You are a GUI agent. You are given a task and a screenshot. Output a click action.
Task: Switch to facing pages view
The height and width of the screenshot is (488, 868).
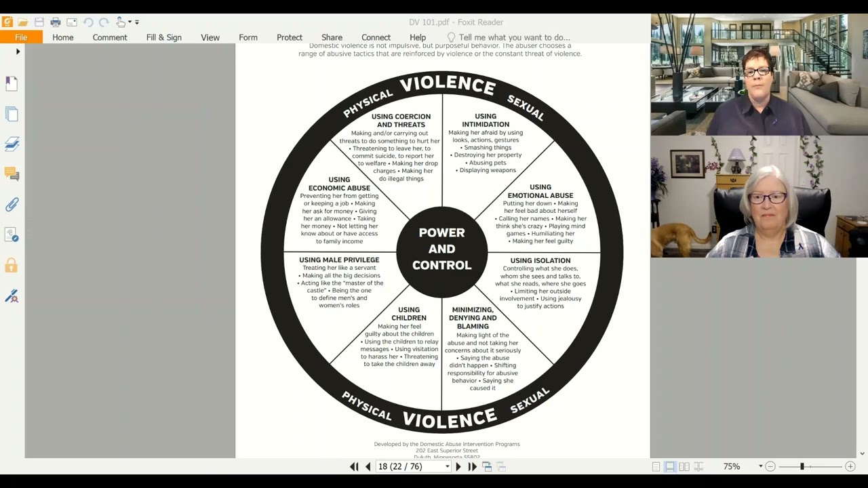click(684, 466)
